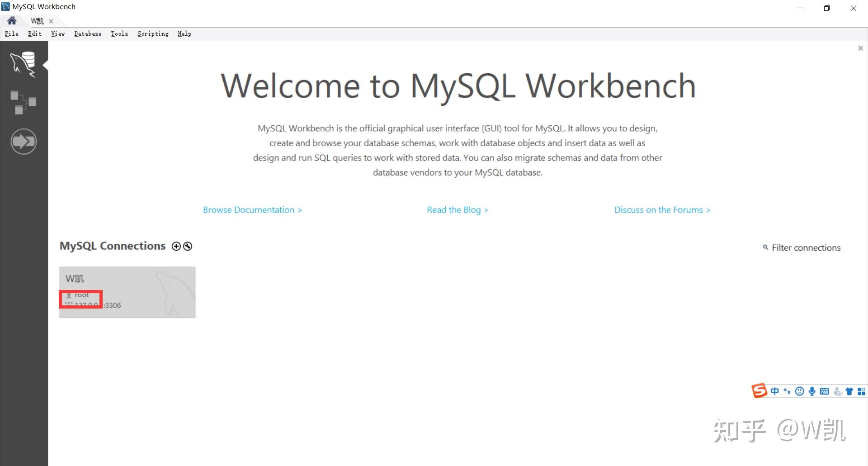Click the Sogou input method logo
868x466 pixels.
(x=759, y=390)
